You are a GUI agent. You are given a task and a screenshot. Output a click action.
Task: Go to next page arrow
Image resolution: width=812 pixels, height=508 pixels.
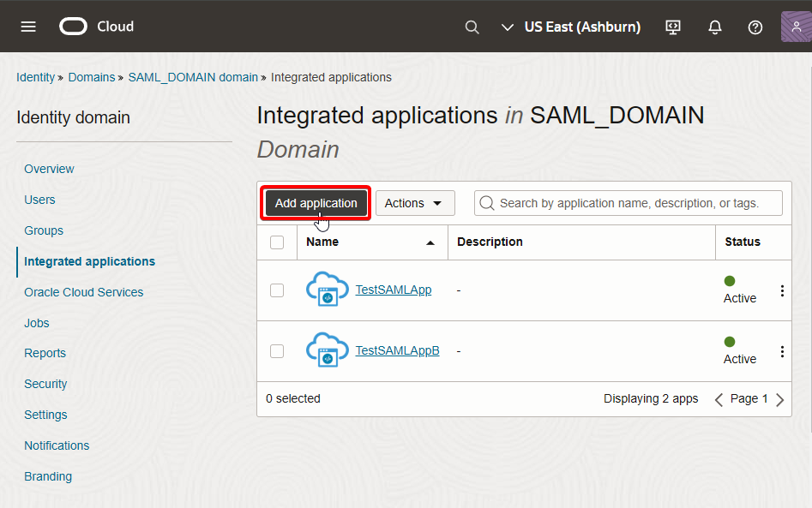coord(780,399)
